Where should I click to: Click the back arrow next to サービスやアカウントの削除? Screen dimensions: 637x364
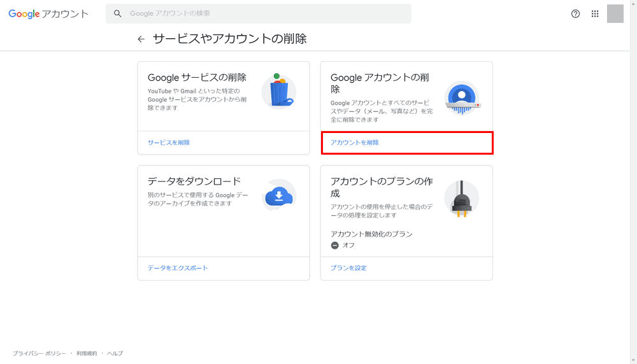coord(141,39)
